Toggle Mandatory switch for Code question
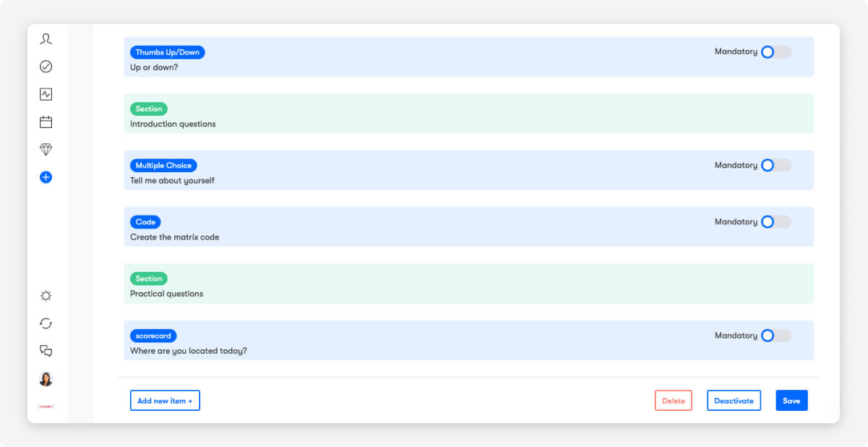 coord(775,222)
